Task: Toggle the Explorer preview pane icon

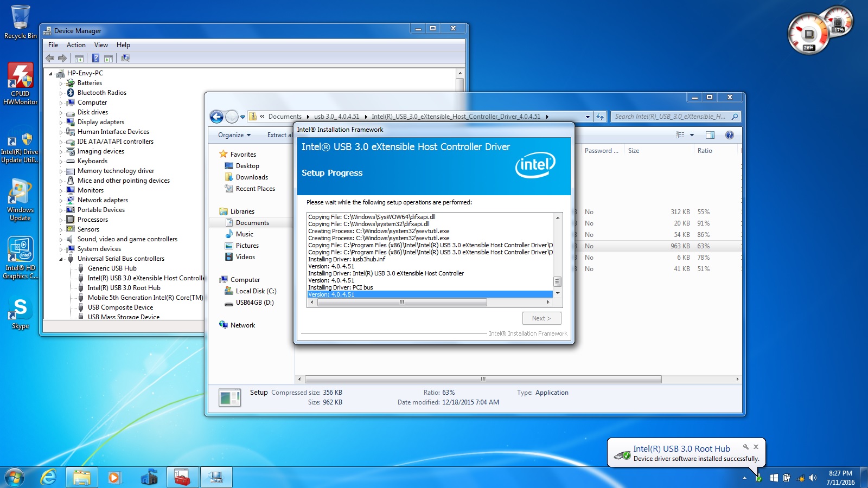Action: [710, 135]
